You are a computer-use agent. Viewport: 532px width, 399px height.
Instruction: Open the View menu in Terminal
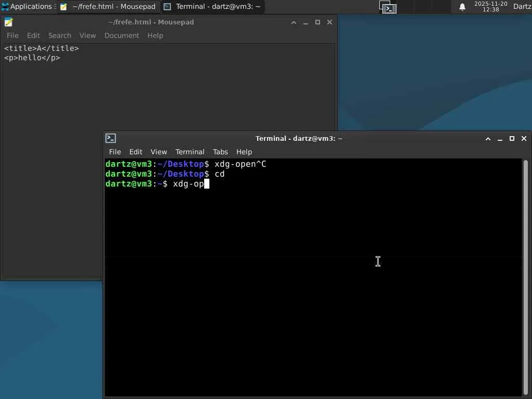click(x=159, y=152)
